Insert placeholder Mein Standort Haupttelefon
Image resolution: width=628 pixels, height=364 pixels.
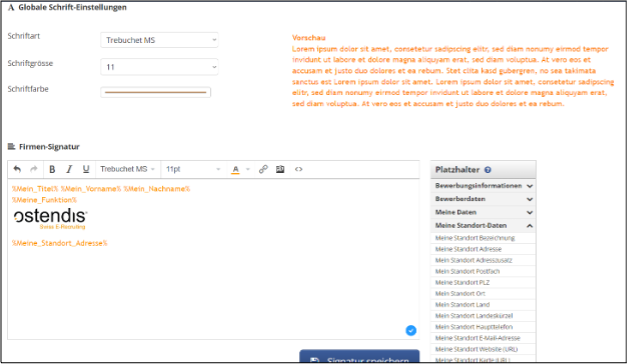483,327
